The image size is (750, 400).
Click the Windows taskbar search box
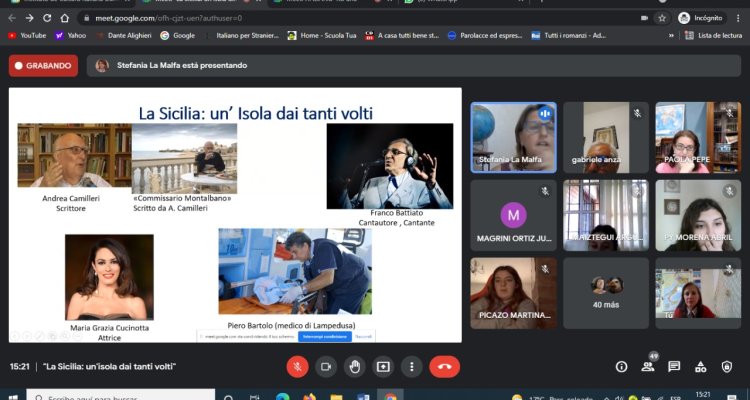[121, 396]
